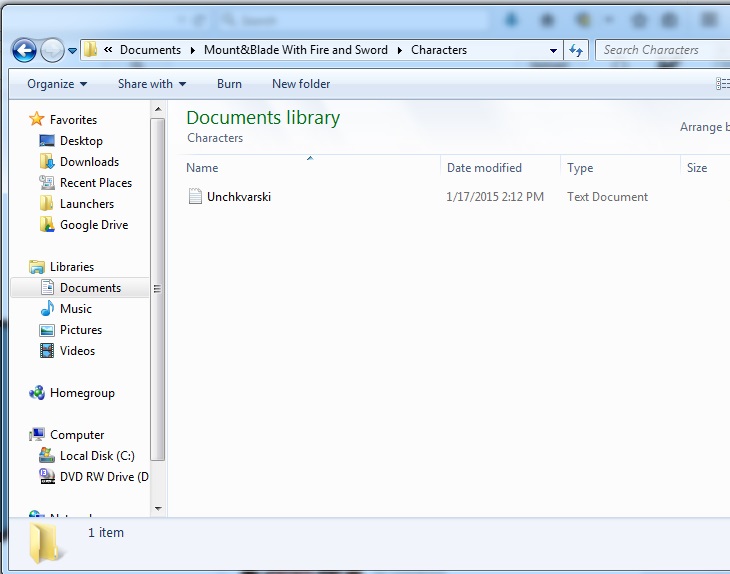This screenshot has width=730, height=574.
Task: Click the Local Disk drive icon
Action: 47,455
